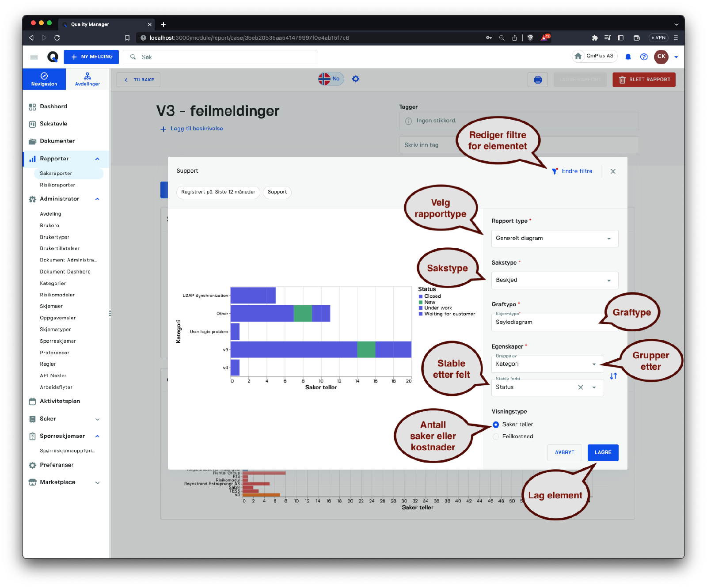Screen dimensions: 707x588
Task: Reload the page in browser
Action: point(57,38)
